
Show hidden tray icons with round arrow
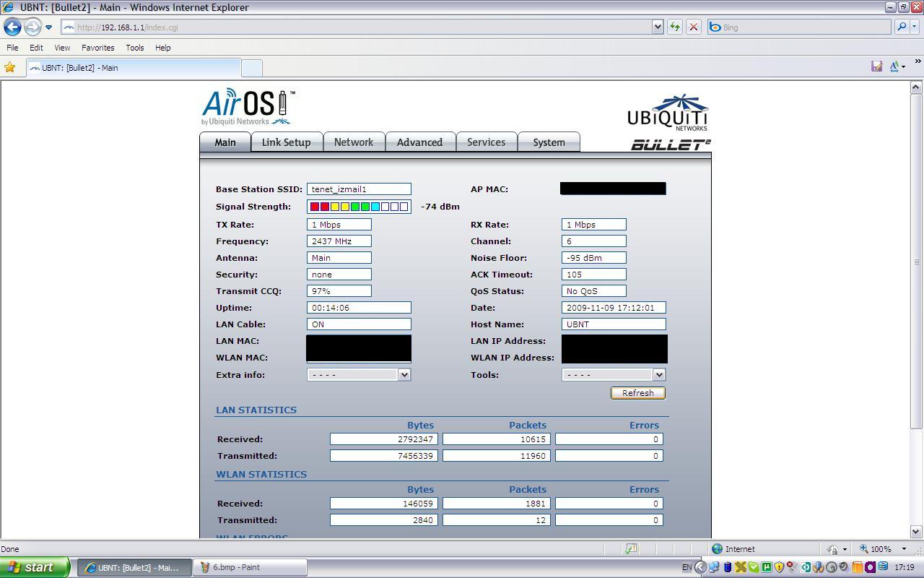coord(700,567)
